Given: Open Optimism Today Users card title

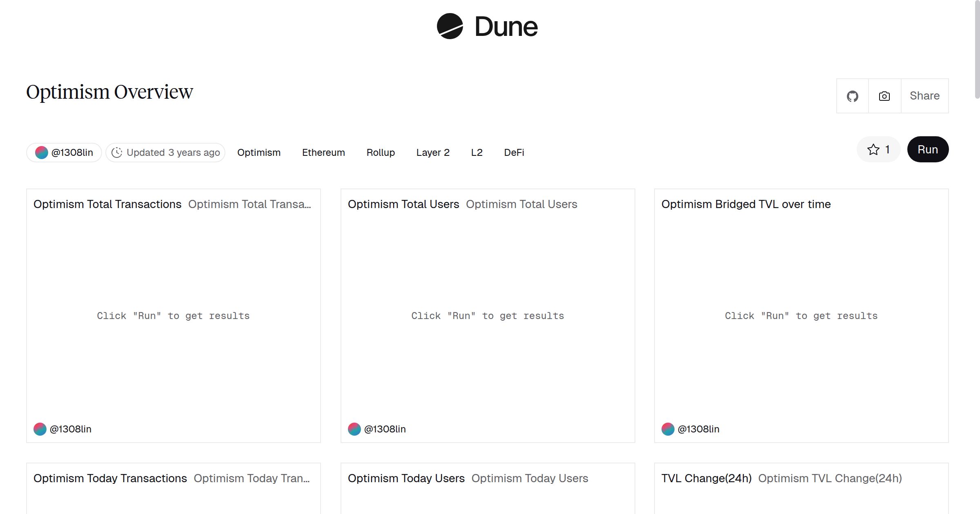Looking at the screenshot, I should coord(406,478).
